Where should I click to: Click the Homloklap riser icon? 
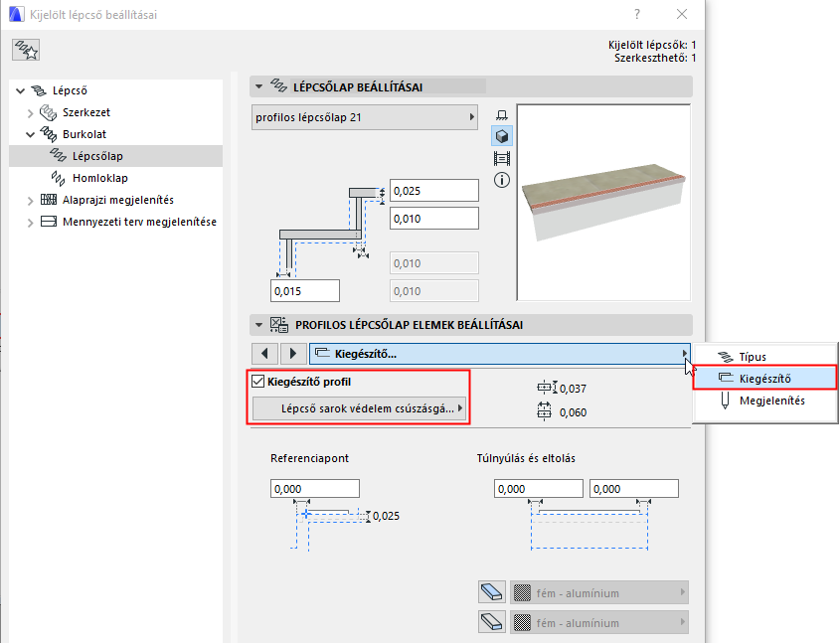pos(58,178)
